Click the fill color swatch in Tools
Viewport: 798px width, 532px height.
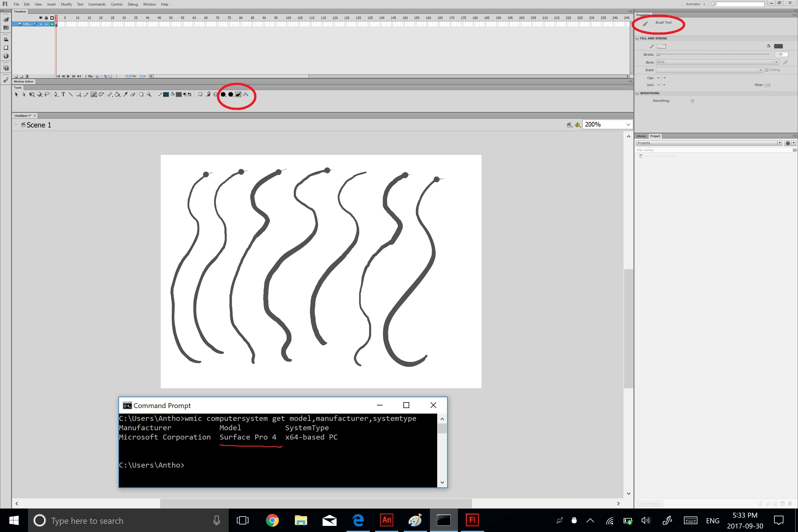pos(179,94)
